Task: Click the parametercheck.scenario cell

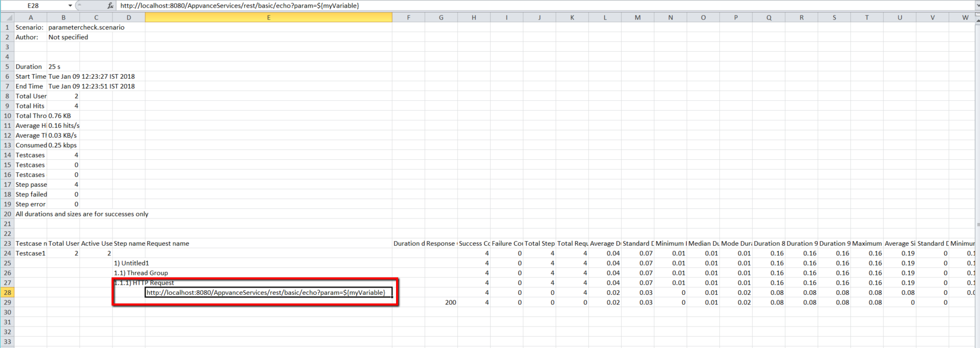Action: (86, 28)
